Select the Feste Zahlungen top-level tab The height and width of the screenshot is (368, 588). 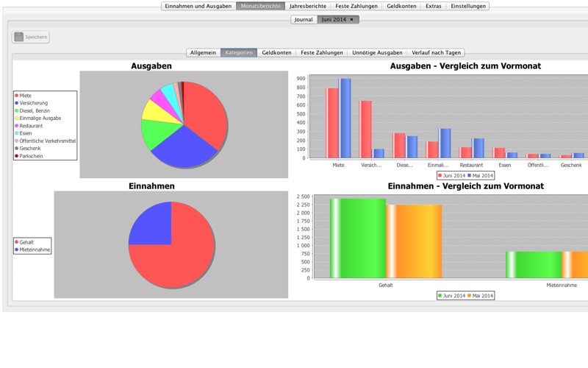pos(356,6)
